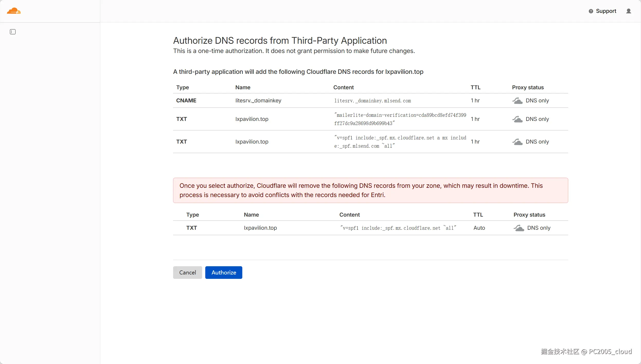
Task: Open the Support link
Action: click(x=606, y=11)
